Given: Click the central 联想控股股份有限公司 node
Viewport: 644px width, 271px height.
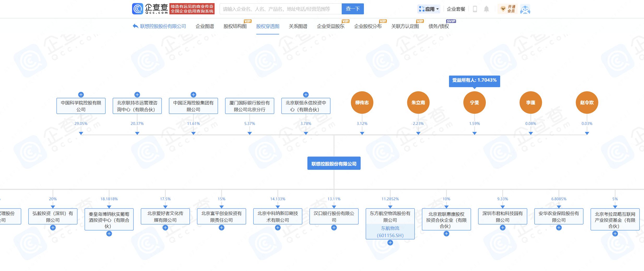Looking at the screenshot, I should (334, 163).
